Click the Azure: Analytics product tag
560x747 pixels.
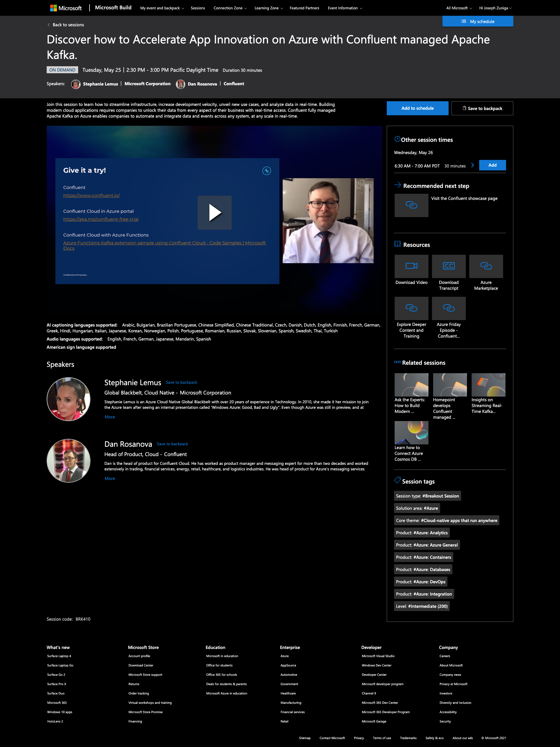pyautogui.click(x=421, y=533)
